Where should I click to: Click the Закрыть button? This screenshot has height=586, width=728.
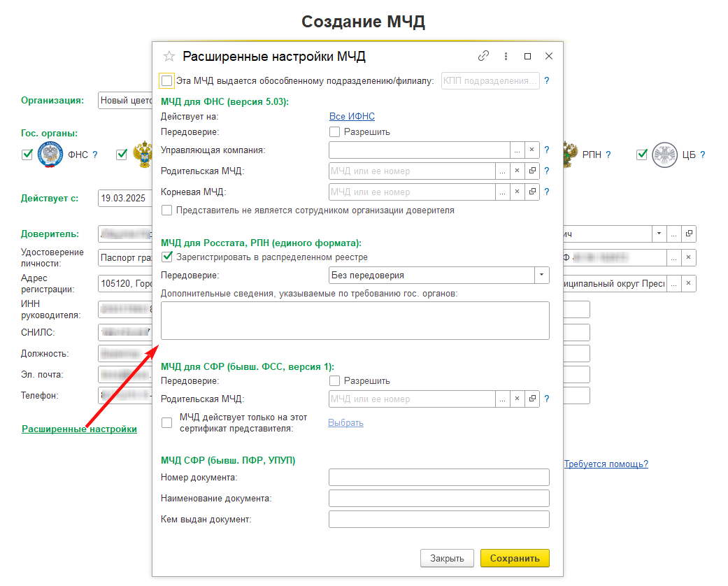[447, 558]
